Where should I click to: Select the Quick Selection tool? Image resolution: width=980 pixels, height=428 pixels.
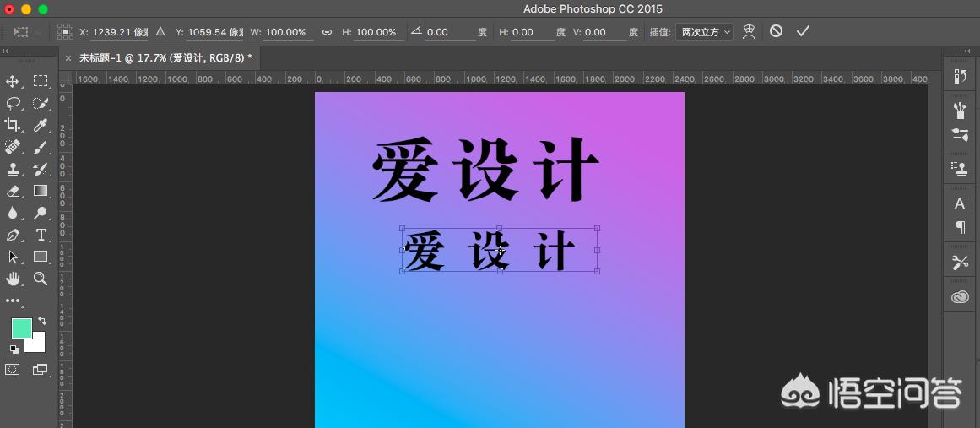(x=41, y=103)
